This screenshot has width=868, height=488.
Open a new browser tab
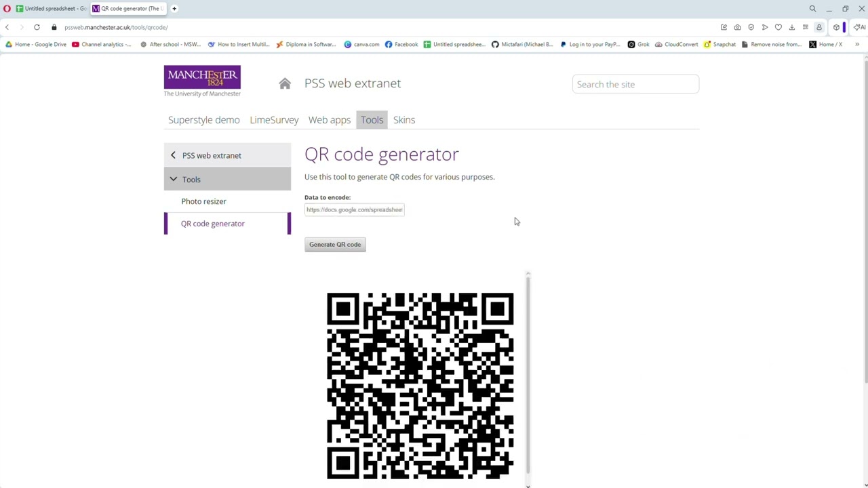pos(174,9)
